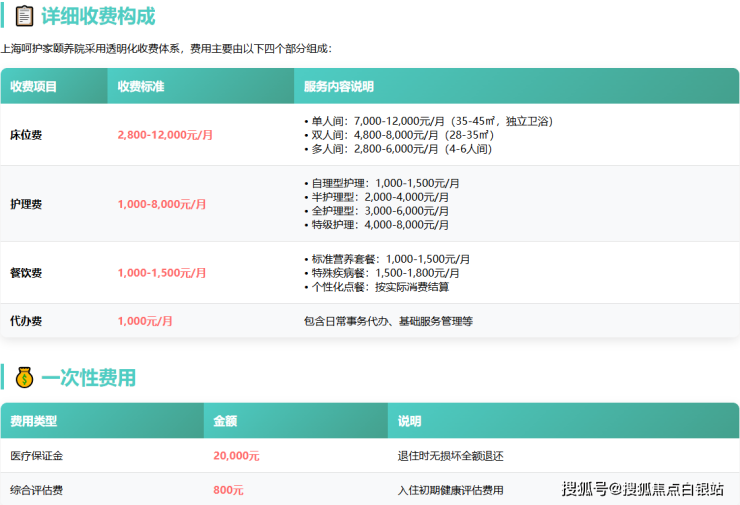
Task: Click the 护理费 row label
Action: (x=26, y=204)
